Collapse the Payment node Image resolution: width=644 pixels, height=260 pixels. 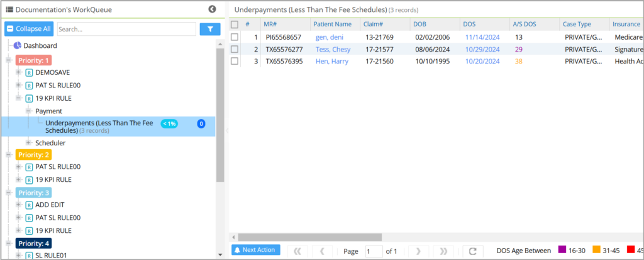pyautogui.click(x=29, y=111)
